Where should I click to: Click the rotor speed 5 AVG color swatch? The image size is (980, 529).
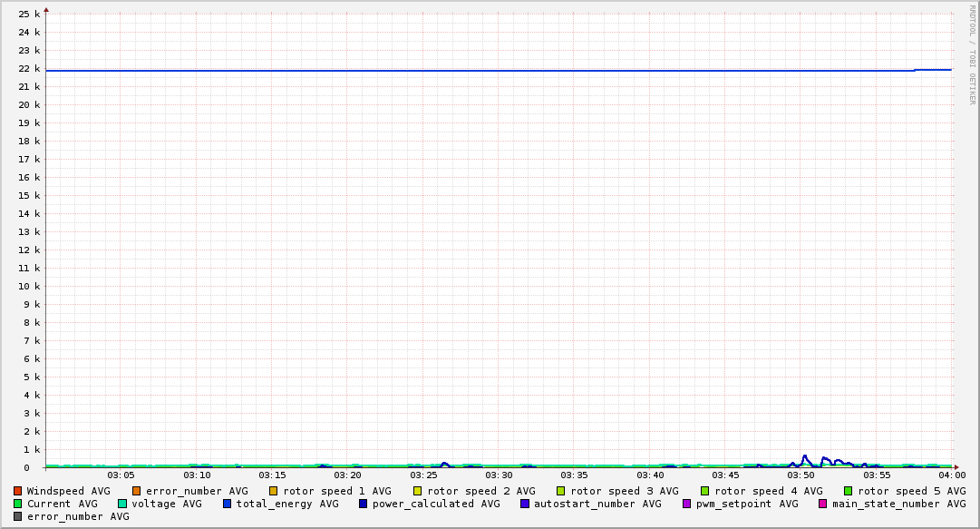pyautogui.click(x=849, y=491)
